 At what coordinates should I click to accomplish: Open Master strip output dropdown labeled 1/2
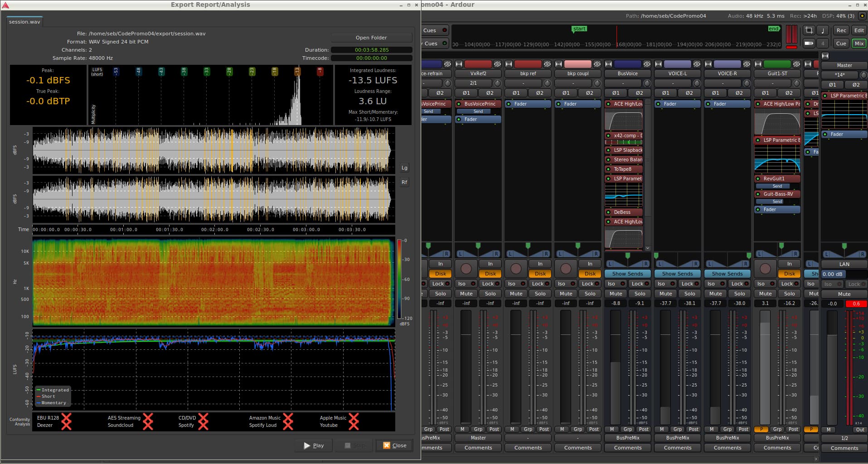(x=844, y=438)
